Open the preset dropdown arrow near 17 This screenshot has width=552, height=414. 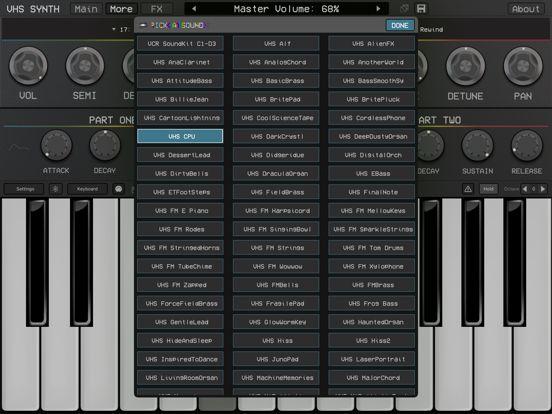114,29
